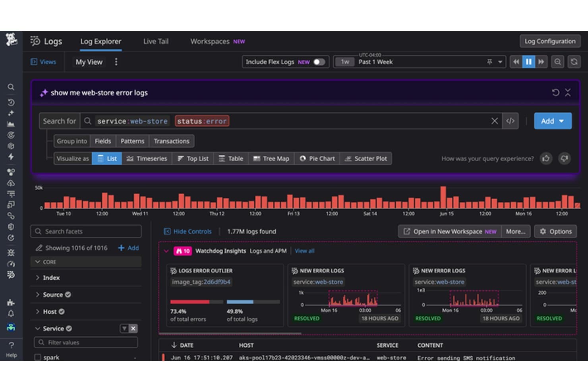
Task: Pause the live log stream
Action: [528, 62]
